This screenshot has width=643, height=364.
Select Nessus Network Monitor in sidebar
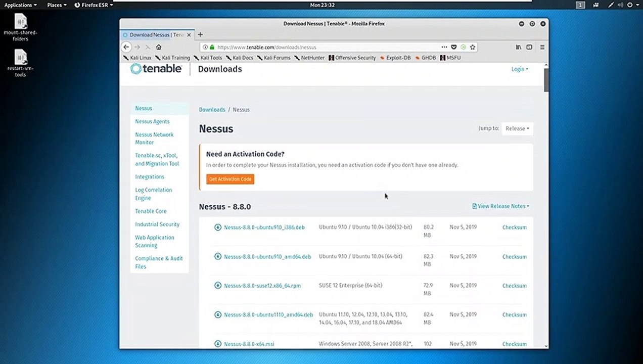(x=154, y=139)
